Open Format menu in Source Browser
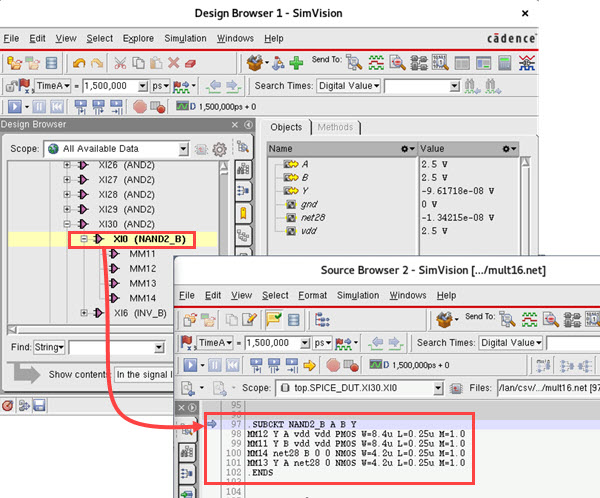Image resolution: width=600 pixels, height=498 pixels. point(313,296)
